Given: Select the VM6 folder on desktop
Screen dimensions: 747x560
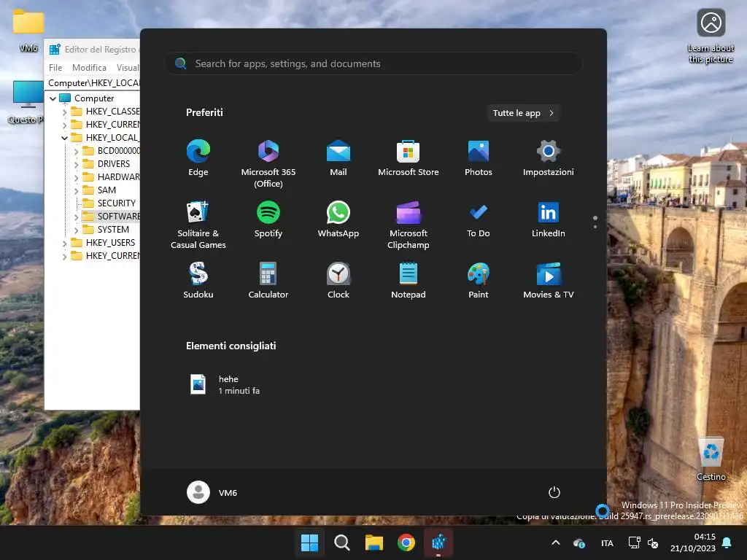Looking at the screenshot, I should click(x=28, y=31).
